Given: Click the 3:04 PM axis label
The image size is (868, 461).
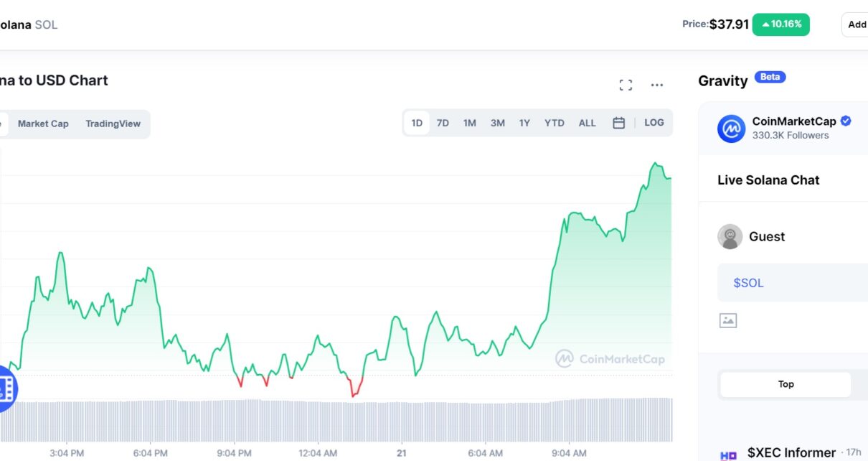Looking at the screenshot, I should click(x=67, y=453).
